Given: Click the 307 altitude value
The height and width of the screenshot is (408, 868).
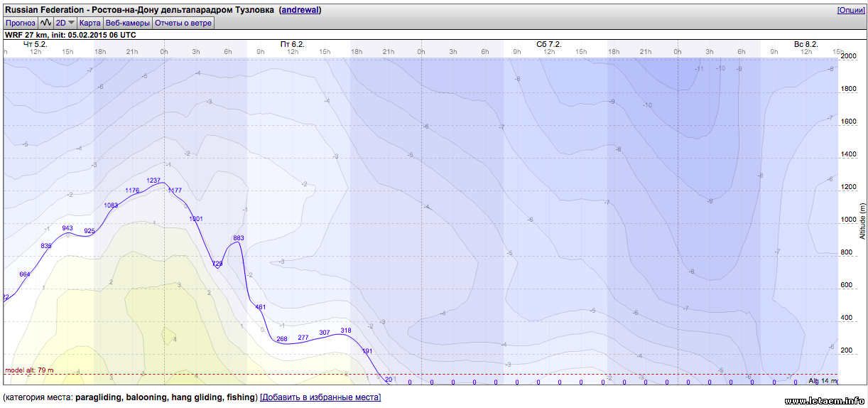Looking at the screenshot, I should click(325, 333).
